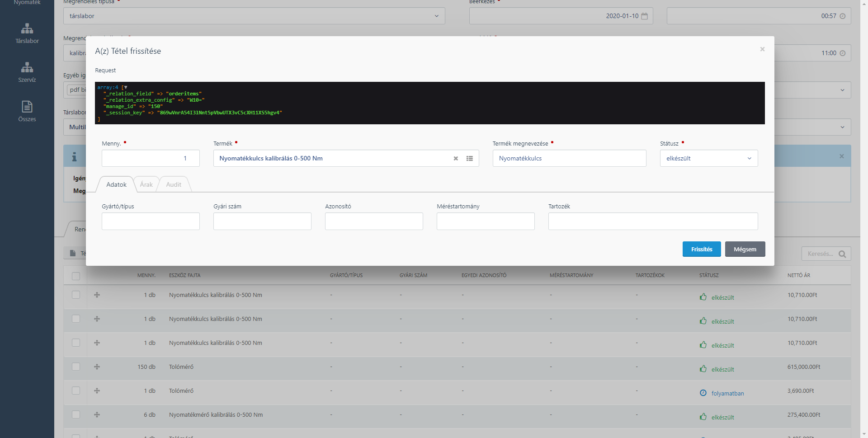Image resolution: width=868 pixels, height=438 pixels.
Task: Submit changes with the Frissítés button
Action: [701, 249]
